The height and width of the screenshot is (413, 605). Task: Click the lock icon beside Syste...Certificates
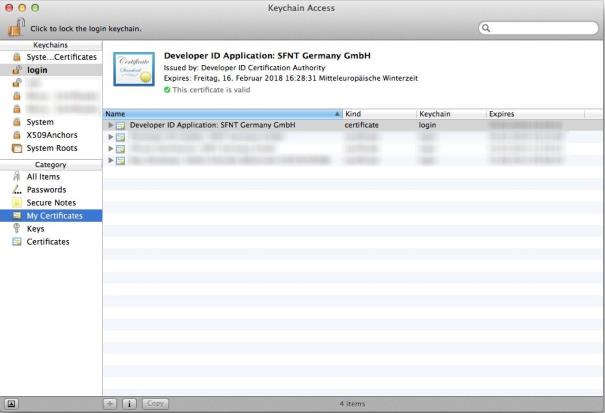click(x=17, y=57)
